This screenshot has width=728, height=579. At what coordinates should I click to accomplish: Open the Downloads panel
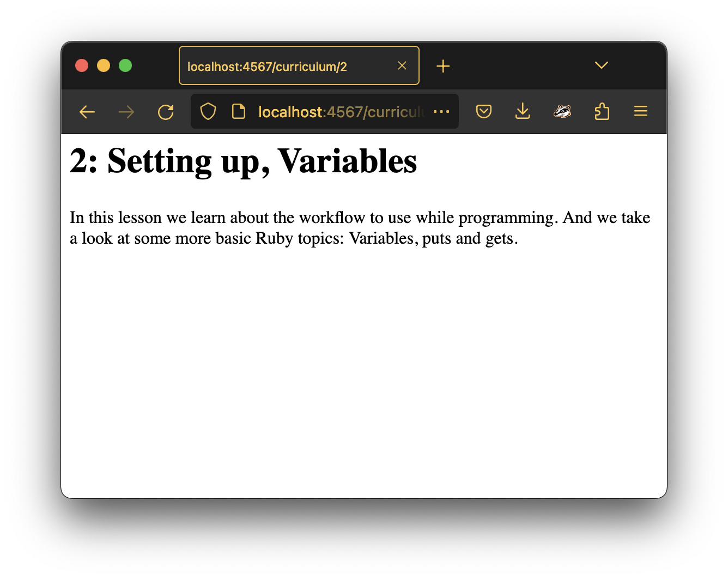click(x=523, y=111)
